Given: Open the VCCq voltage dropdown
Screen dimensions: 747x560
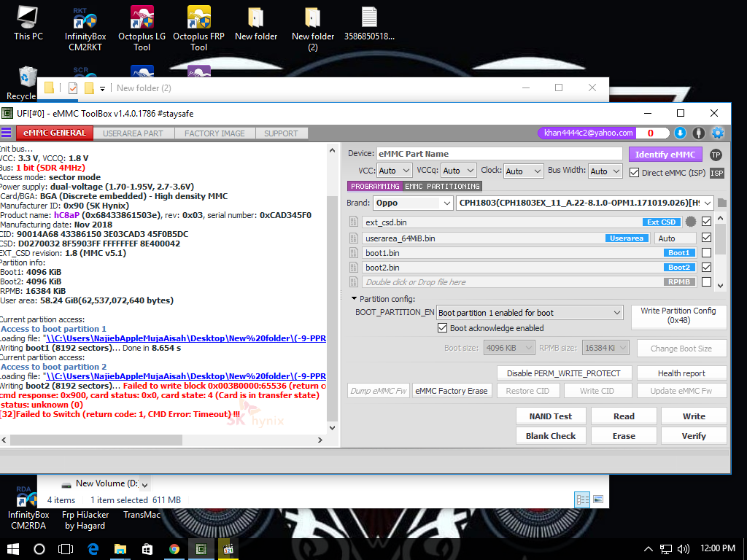Looking at the screenshot, I should [x=458, y=171].
